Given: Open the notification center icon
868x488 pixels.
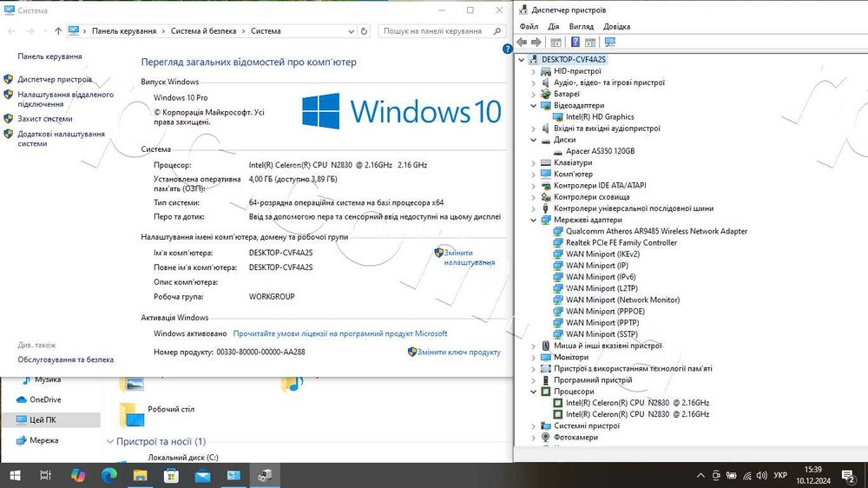Looking at the screenshot, I should (848, 475).
